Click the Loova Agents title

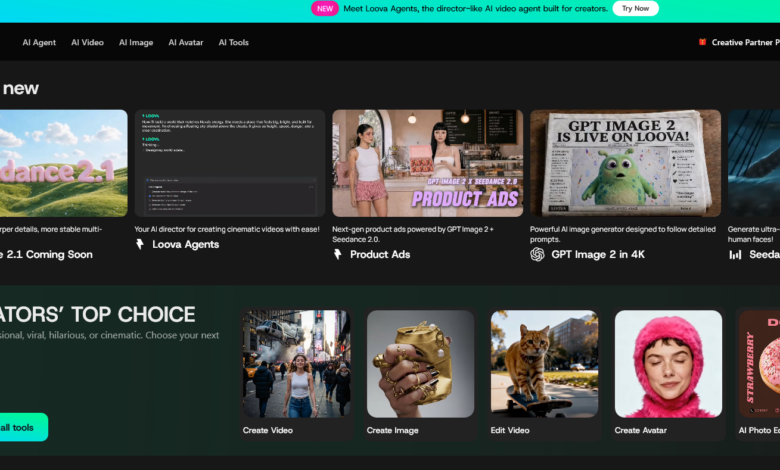[186, 244]
